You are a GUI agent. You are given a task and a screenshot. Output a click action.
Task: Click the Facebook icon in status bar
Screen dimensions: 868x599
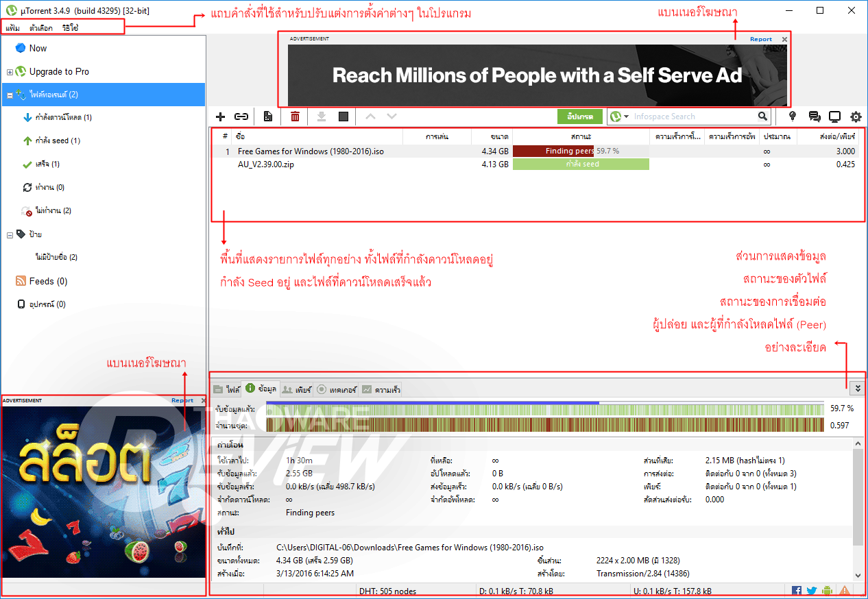797,591
